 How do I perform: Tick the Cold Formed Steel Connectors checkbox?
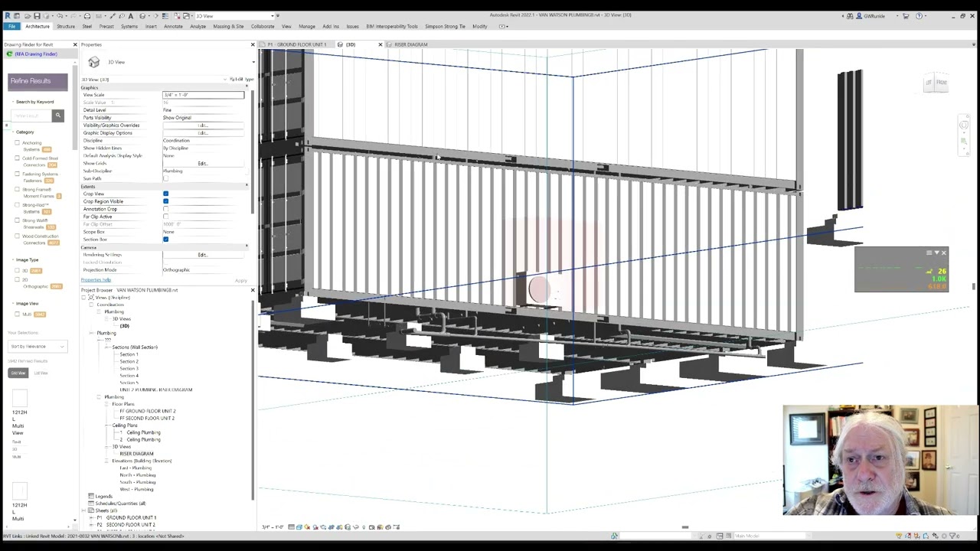pos(17,158)
